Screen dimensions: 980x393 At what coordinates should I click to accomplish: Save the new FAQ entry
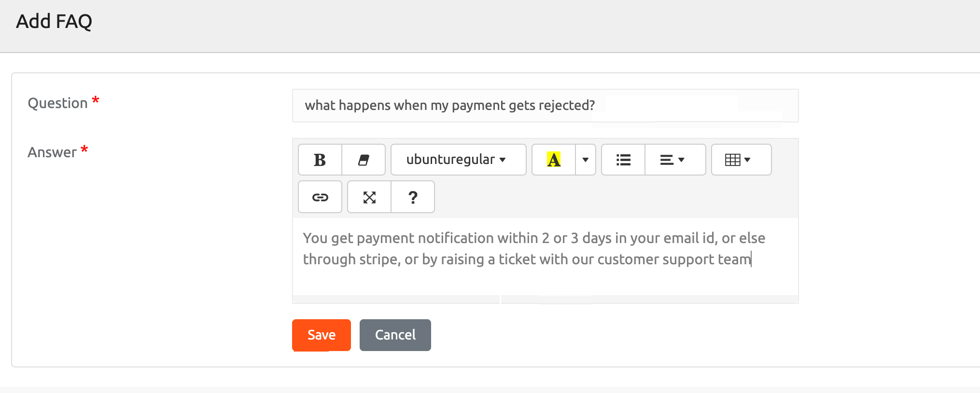coord(321,335)
